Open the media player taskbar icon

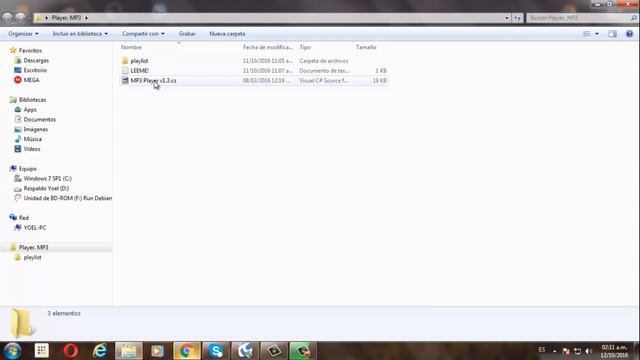pos(158,351)
